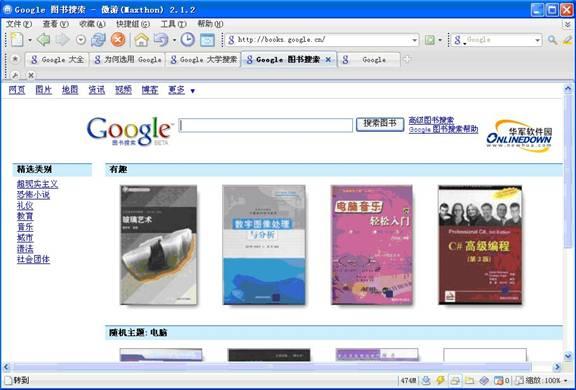This screenshot has width=576, height=390.
Task: Click the green Go button beside address bar
Action: tap(429, 40)
